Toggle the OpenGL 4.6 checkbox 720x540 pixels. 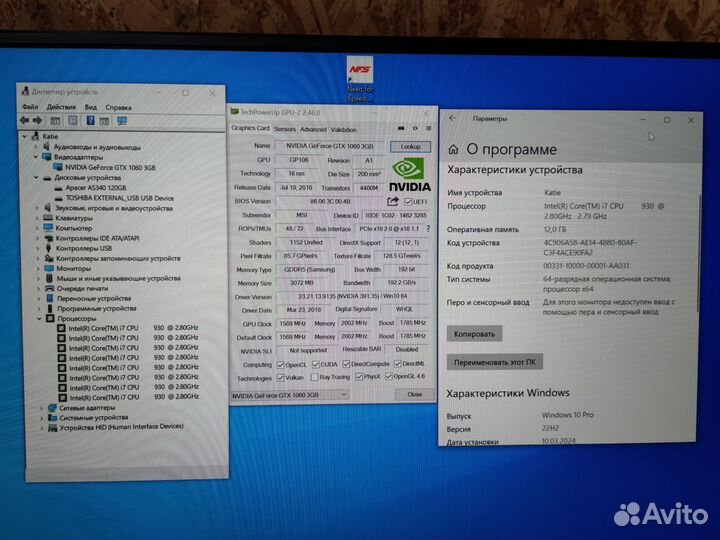click(389, 377)
